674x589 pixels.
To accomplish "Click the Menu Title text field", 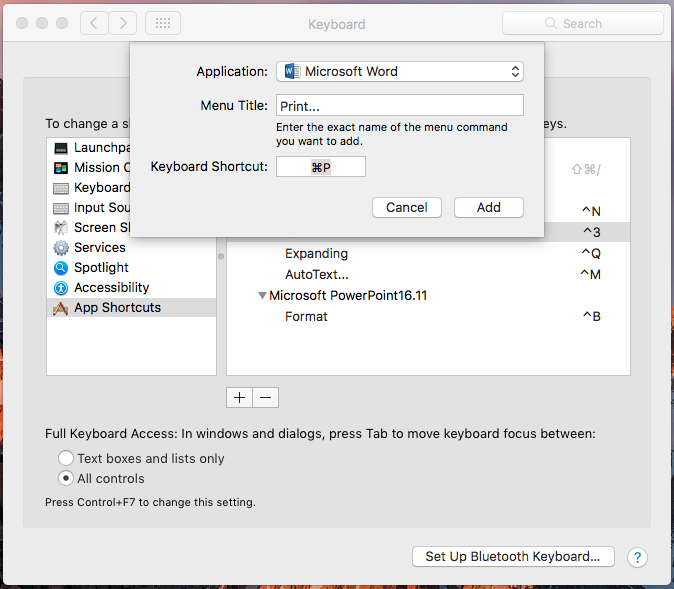I will point(400,105).
